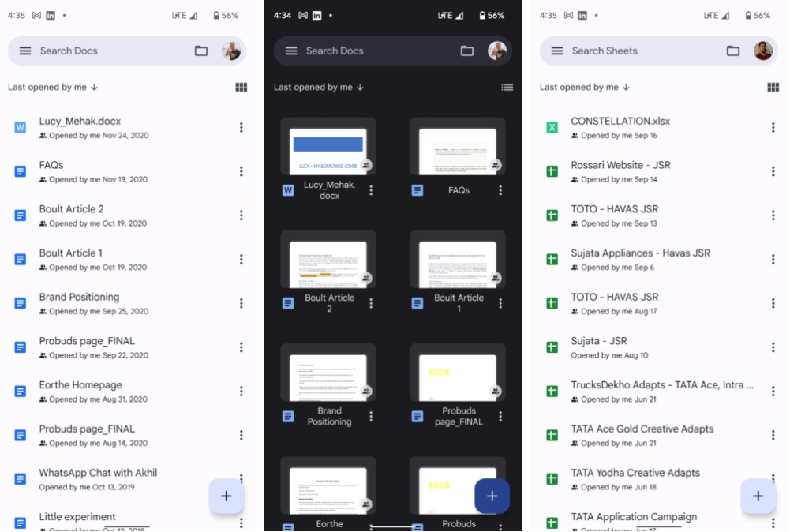
Task: Tap your account avatar on the Sheets screen
Action: (762, 51)
